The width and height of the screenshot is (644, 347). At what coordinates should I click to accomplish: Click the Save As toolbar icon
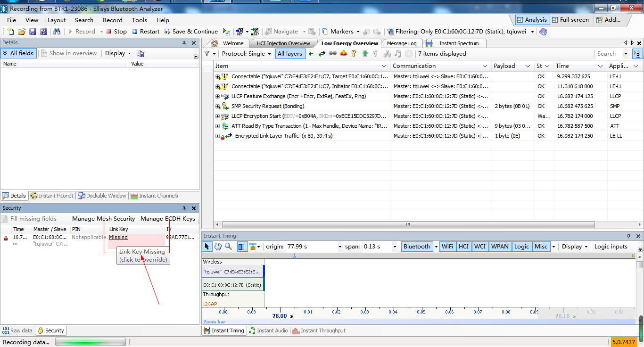(x=43, y=32)
